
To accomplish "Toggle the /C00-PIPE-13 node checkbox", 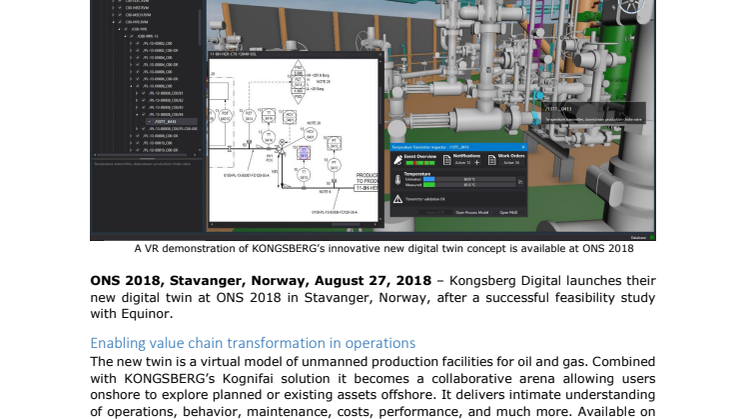I will [131, 36].
